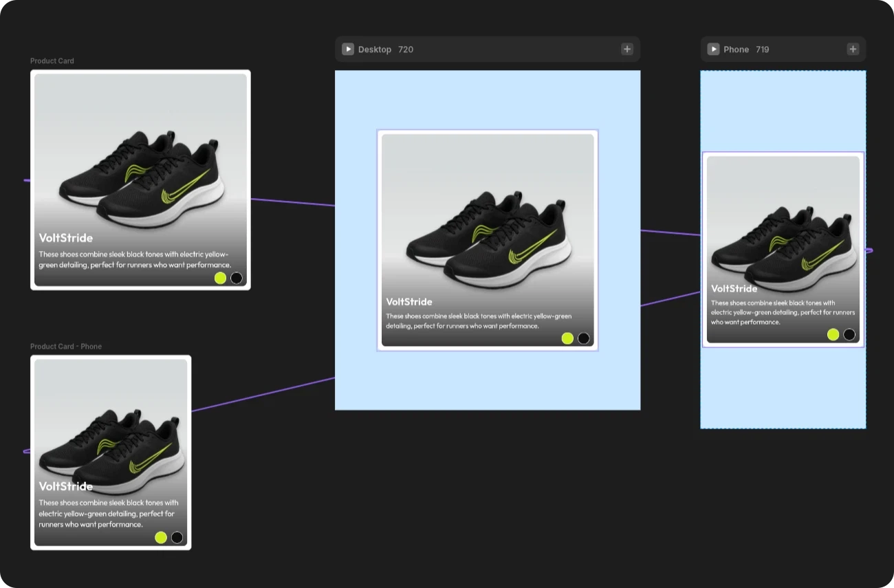Pick yellow-green swatch in Phone frame card
The height and width of the screenshot is (588, 894).
(x=833, y=334)
